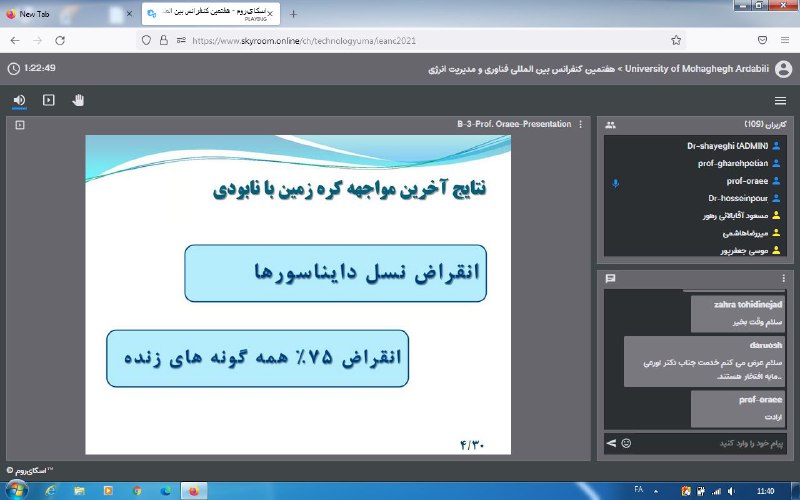Click taskbar clock showing 11:40
Image resolution: width=800 pixels, height=500 pixels.
[765, 491]
